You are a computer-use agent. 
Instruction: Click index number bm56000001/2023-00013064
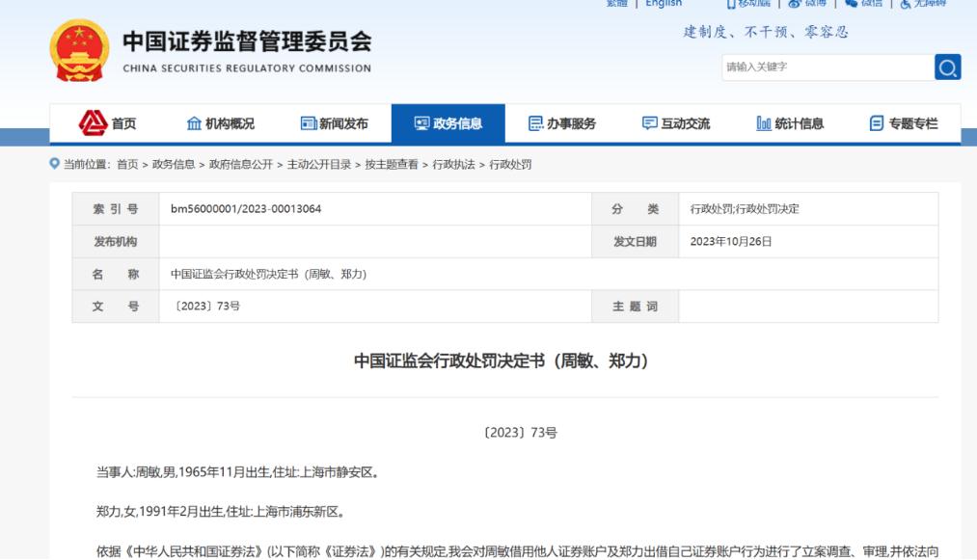pyautogui.click(x=246, y=209)
